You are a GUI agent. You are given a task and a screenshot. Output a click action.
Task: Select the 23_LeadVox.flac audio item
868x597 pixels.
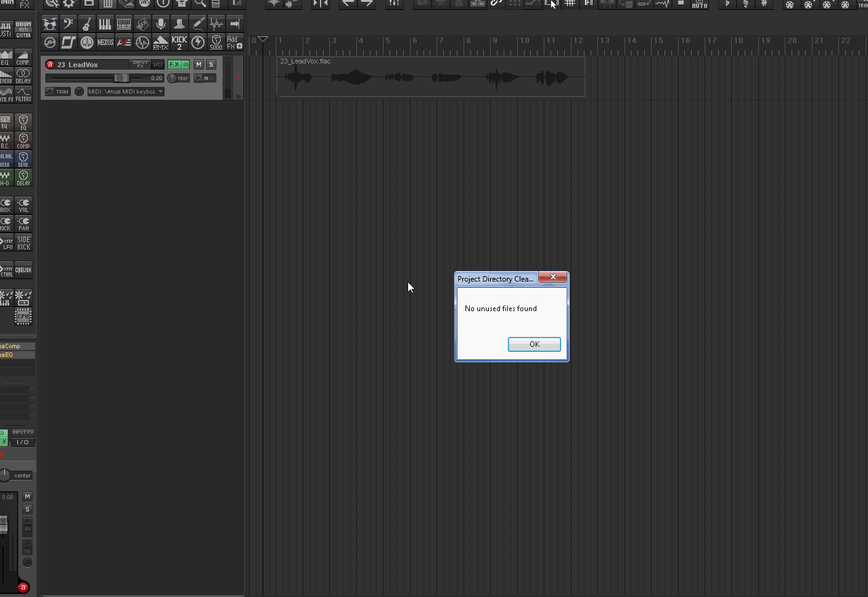431,76
